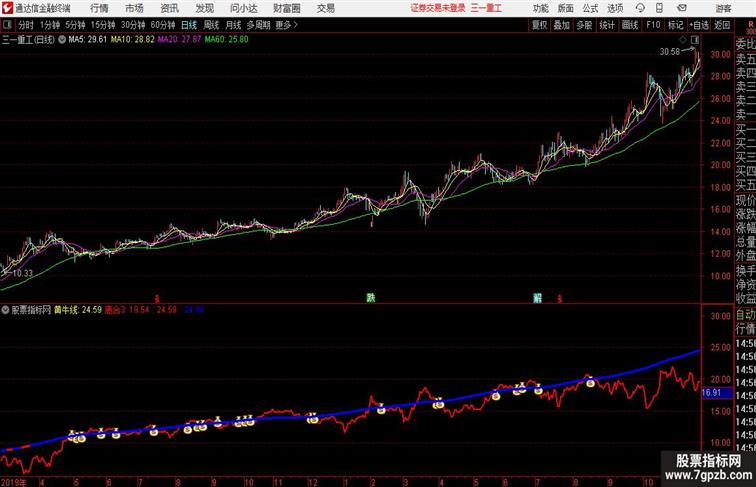This screenshot has width=756, height=487.
Task: Open the 问小达 menu
Action: click(x=243, y=8)
